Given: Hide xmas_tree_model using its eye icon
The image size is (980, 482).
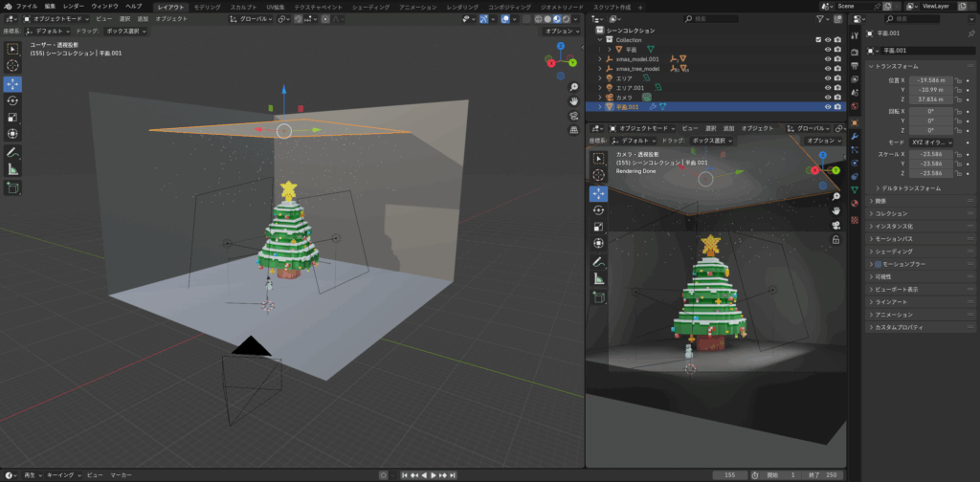Looking at the screenshot, I should (x=828, y=69).
